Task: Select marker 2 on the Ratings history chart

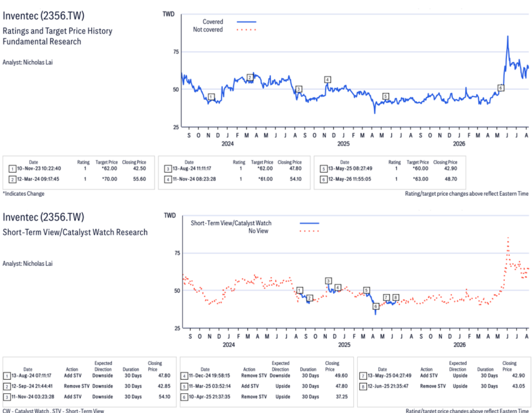Action: 250,77
